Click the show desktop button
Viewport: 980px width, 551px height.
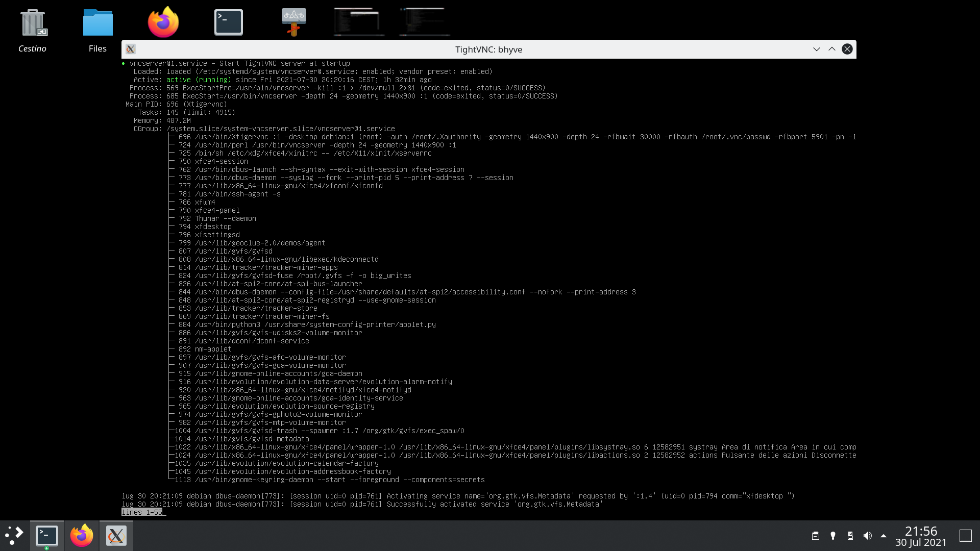tap(966, 536)
